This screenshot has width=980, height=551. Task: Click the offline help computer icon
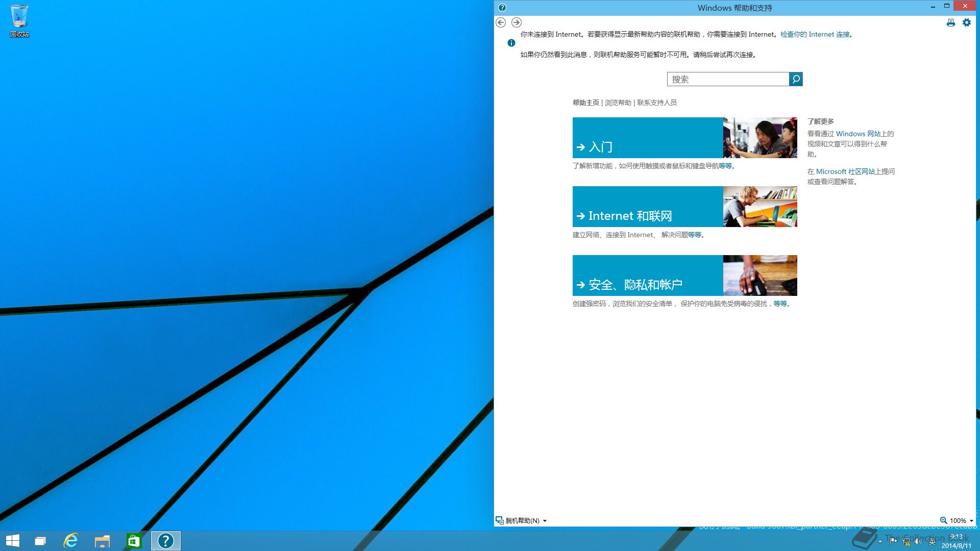pyautogui.click(x=500, y=520)
